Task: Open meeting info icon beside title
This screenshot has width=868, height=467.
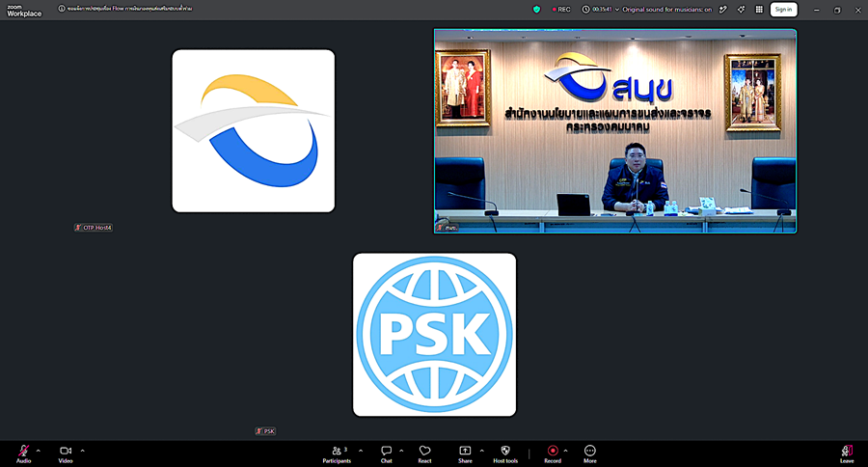Action: 62,9
